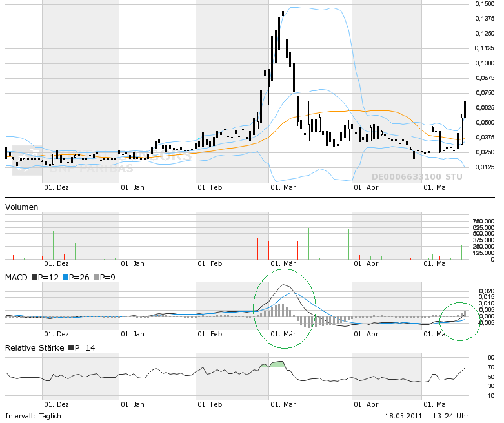Screen dimensions: 504x423
Task: Click the 0,1125 price axis label
Action: [485, 48]
